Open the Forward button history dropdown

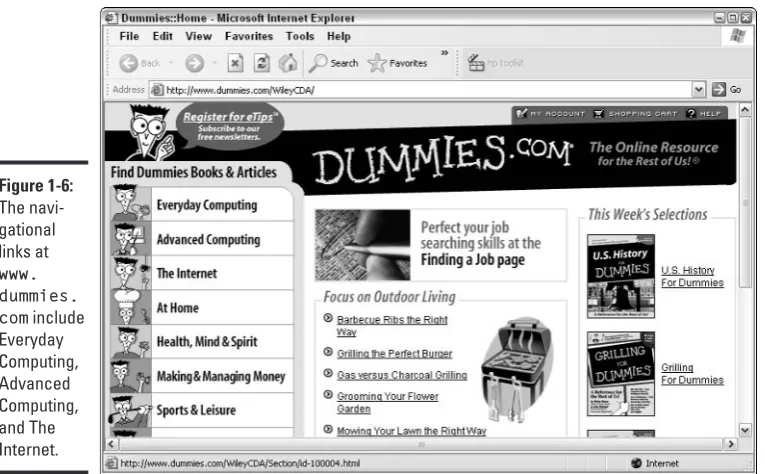(215, 63)
